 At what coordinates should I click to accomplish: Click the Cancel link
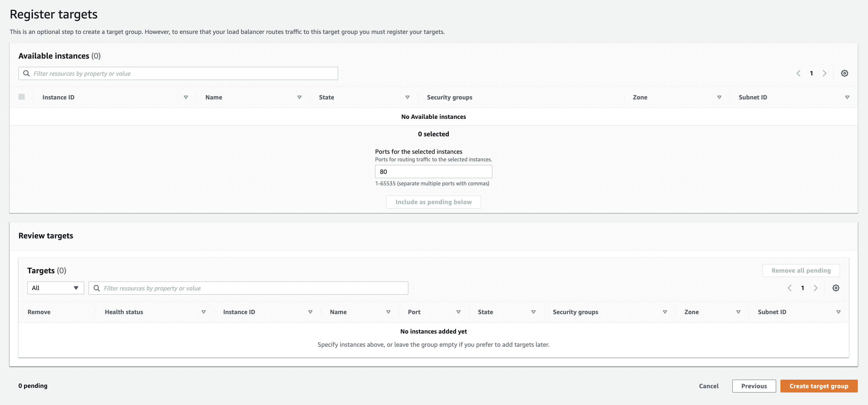708,386
